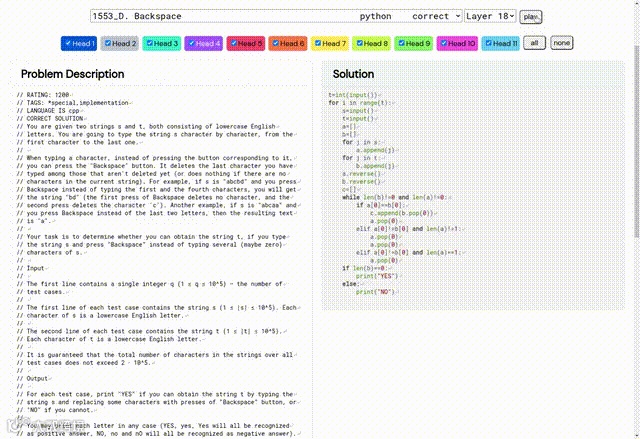
Task: Click the play button
Action: pyautogui.click(x=531, y=17)
